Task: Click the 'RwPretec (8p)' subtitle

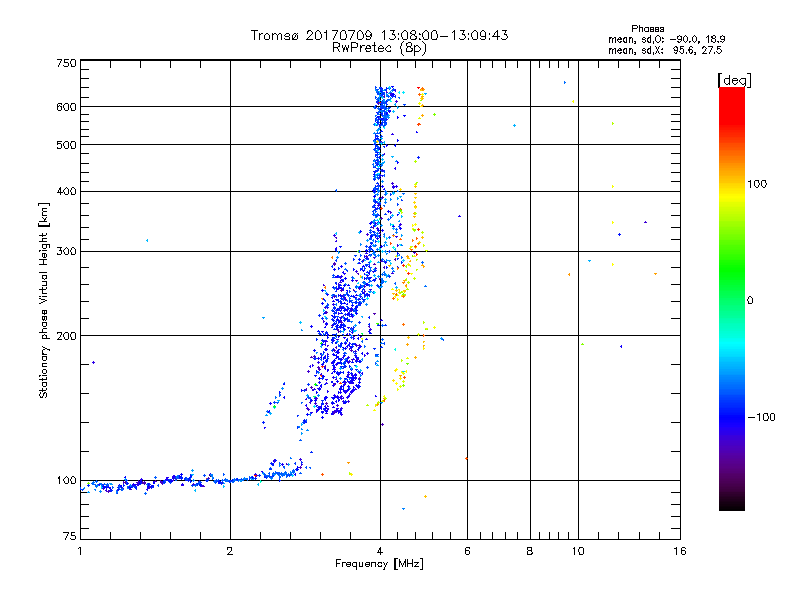Action: 379,48
